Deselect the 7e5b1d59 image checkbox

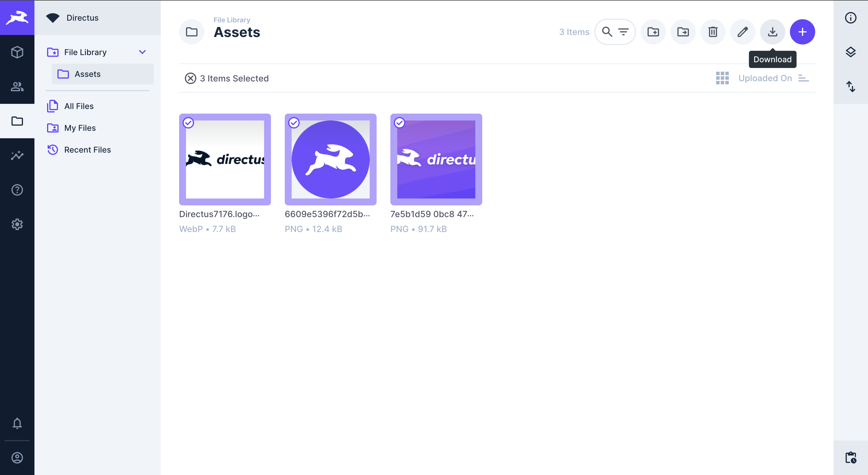tap(400, 123)
